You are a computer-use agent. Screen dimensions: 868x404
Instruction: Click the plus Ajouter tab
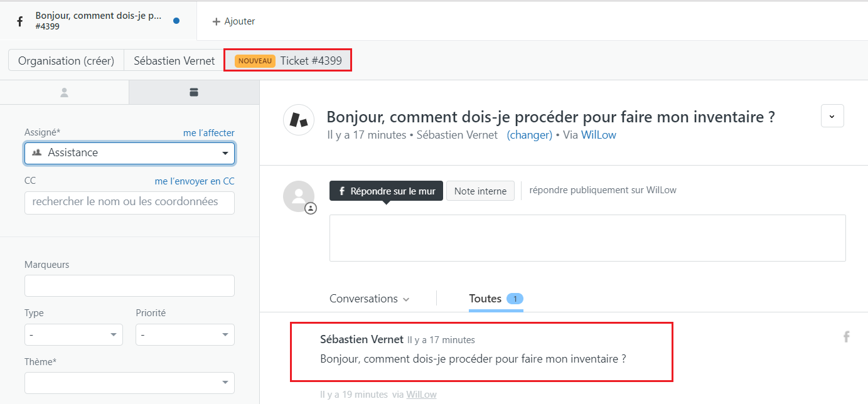pyautogui.click(x=233, y=21)
